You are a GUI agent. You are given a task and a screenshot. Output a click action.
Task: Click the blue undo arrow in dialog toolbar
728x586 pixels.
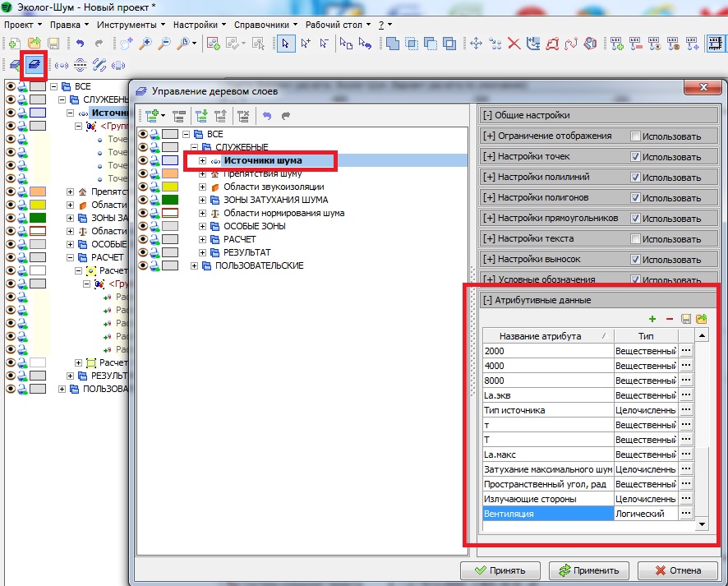coord(267,116)
